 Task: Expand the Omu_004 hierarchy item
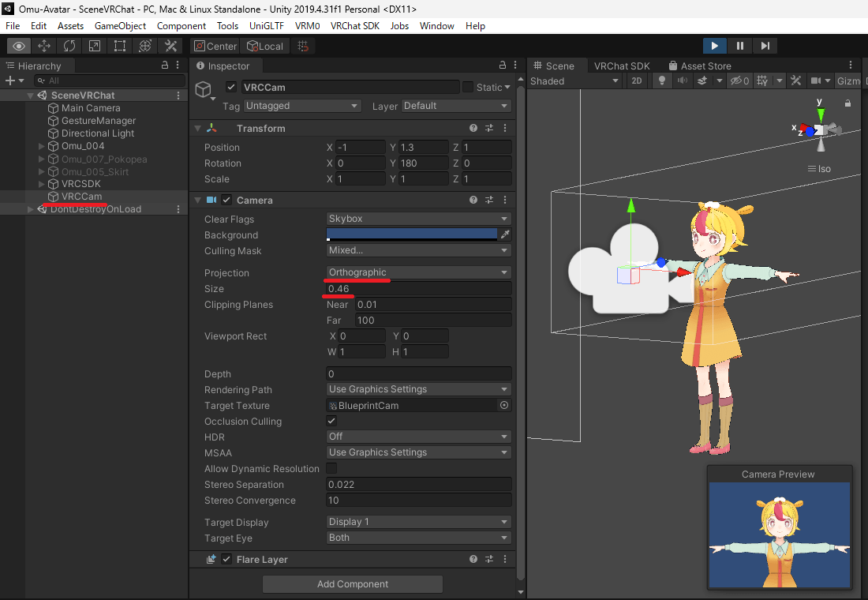click(x=42, y=146)
